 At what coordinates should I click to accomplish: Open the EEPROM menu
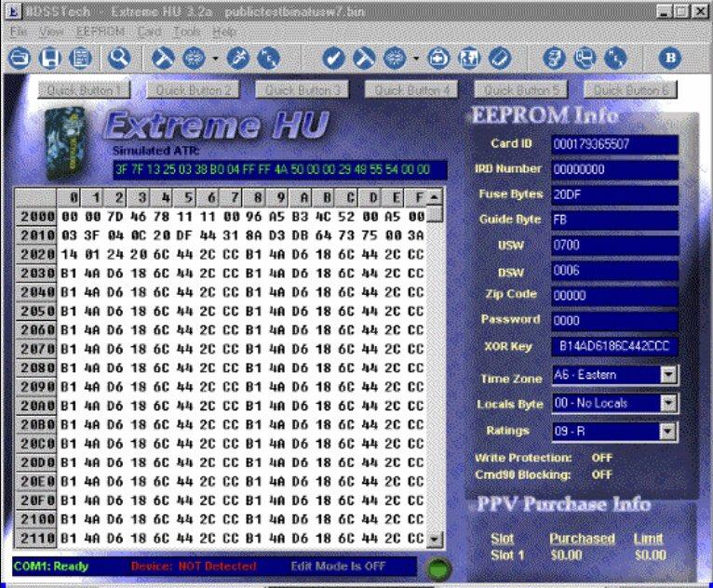click(100, 31)
